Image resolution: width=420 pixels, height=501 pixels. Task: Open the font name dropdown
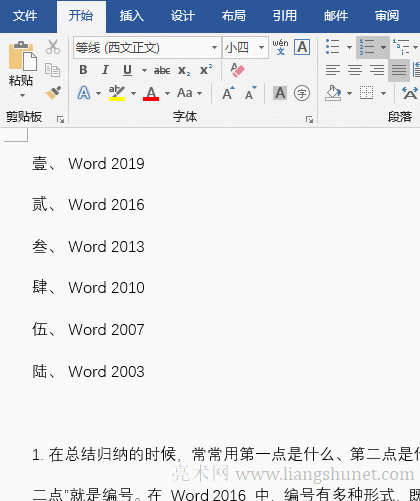pyautogui.click(x=214, y=47)
